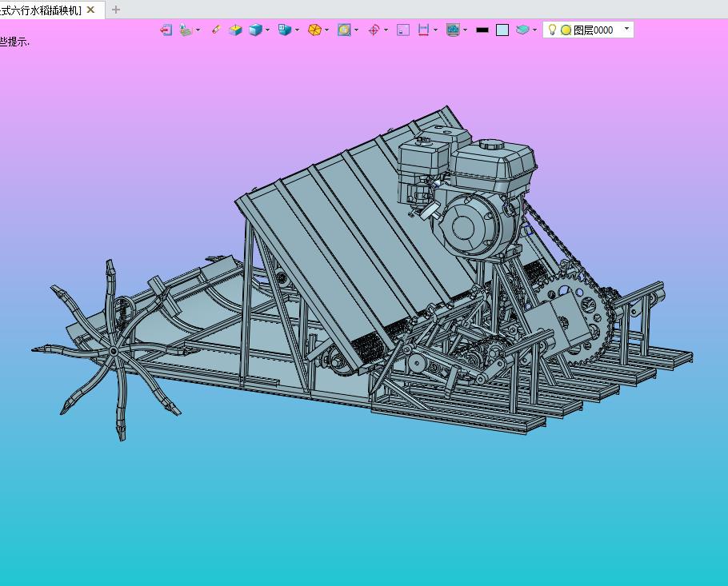Screen dimensions: 728x586
Task: Click the black color swatch
Action: tap(482, 30)
